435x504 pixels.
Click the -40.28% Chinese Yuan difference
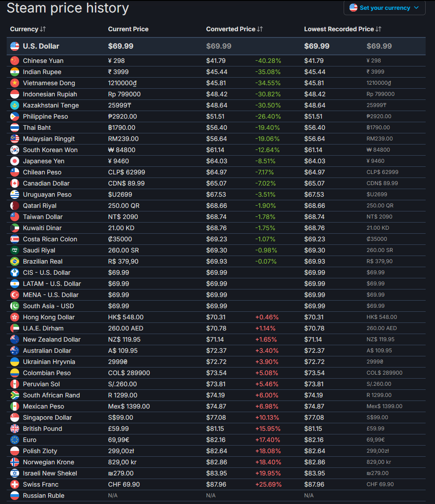(x=268, y=60)
